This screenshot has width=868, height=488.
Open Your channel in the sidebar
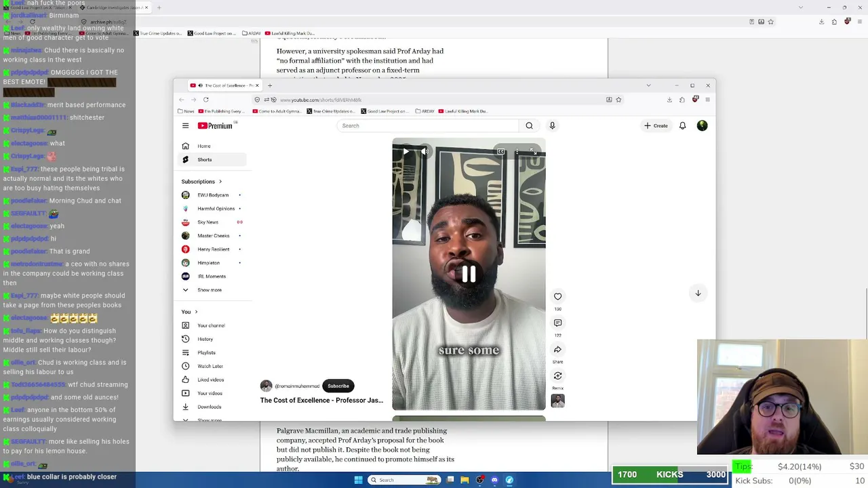tap(212, 325)
